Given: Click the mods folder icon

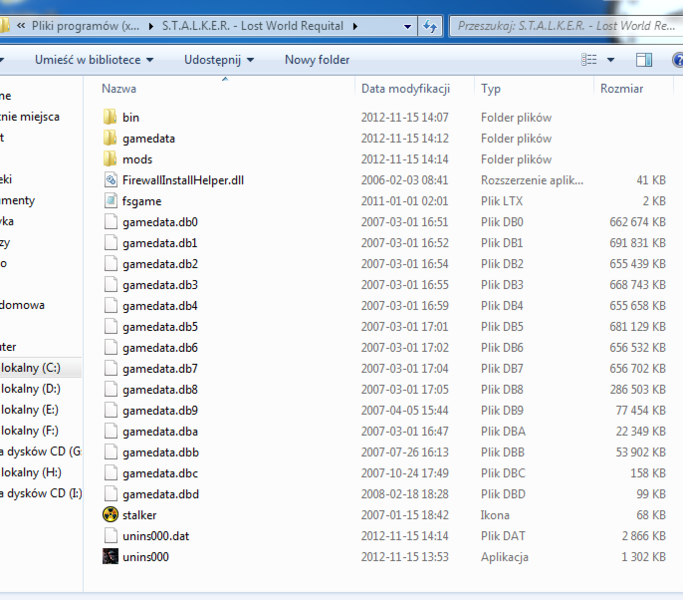Looking at the screenshot, I should point(110,159).
